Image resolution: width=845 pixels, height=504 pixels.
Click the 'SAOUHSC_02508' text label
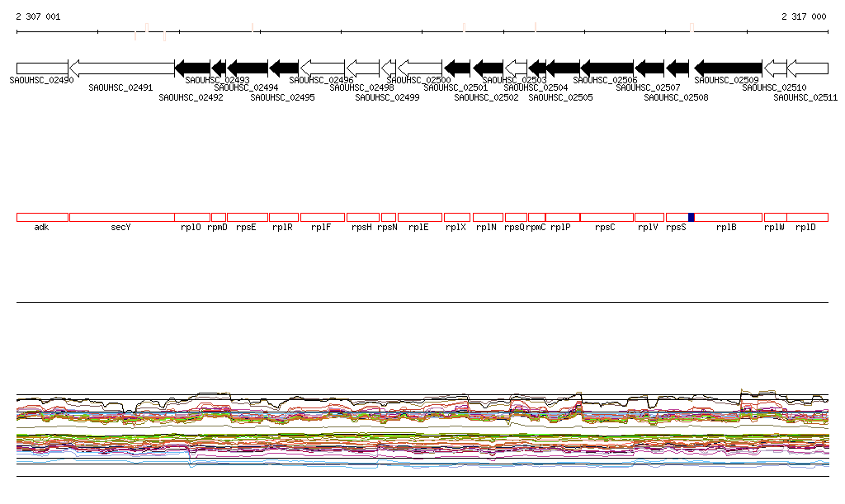tap(676, 97)
